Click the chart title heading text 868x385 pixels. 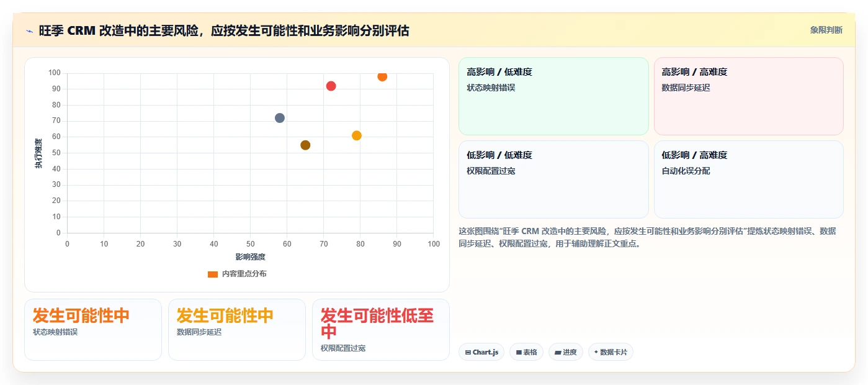click(224, 30)
